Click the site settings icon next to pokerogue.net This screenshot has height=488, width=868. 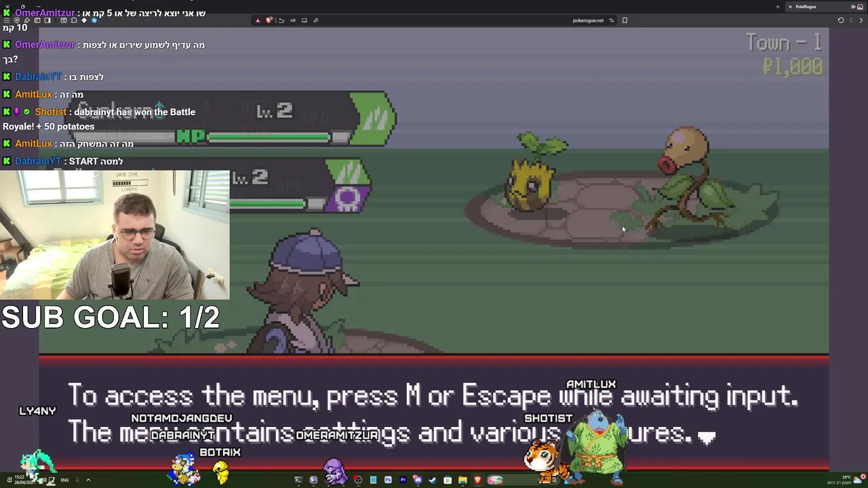pos(611,20)
